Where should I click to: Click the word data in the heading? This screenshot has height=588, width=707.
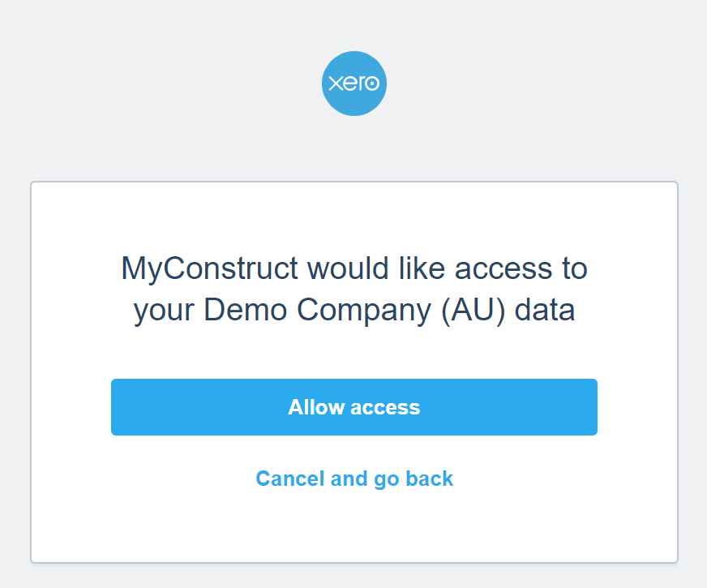[x=545, y=311]
